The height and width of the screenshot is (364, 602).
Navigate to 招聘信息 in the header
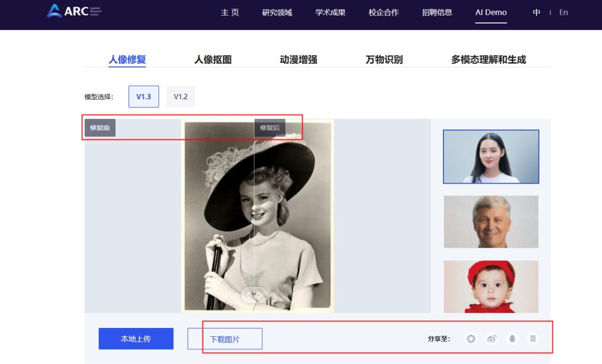point(437,13)
